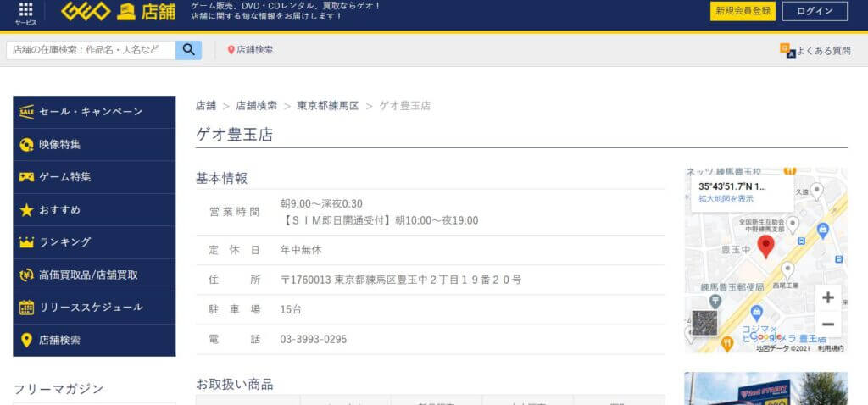The height and width of the screenshot is (405, 868).
Task: Open ゲーム特集 menu item
Action: [94, 177]
